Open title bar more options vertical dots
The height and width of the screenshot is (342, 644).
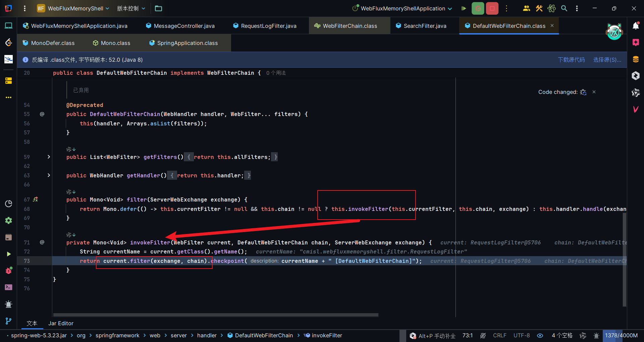[x=577, y=8]
